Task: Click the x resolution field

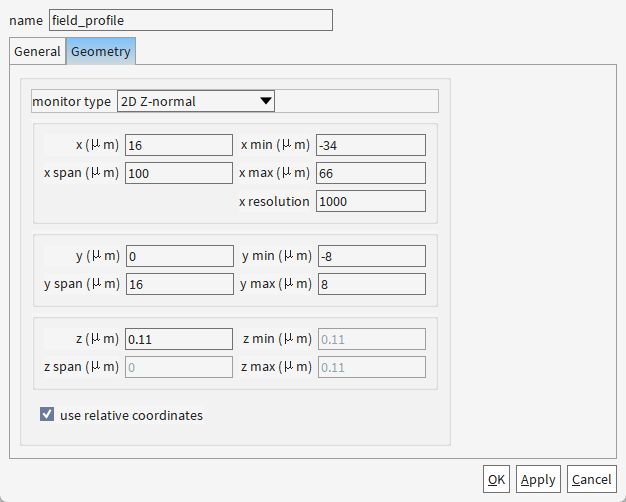Action: (371, 201)
